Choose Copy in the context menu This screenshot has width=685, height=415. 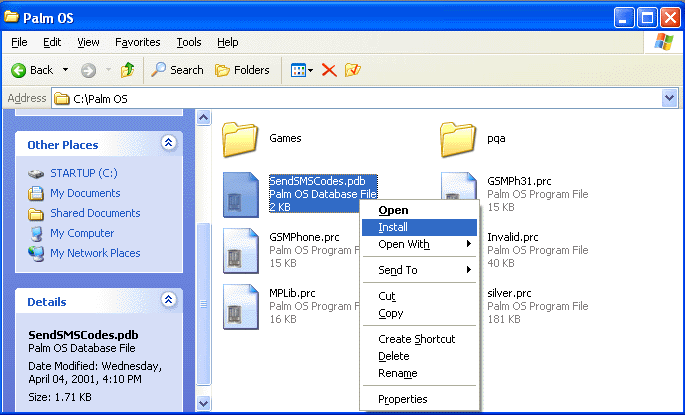[419, 313]
